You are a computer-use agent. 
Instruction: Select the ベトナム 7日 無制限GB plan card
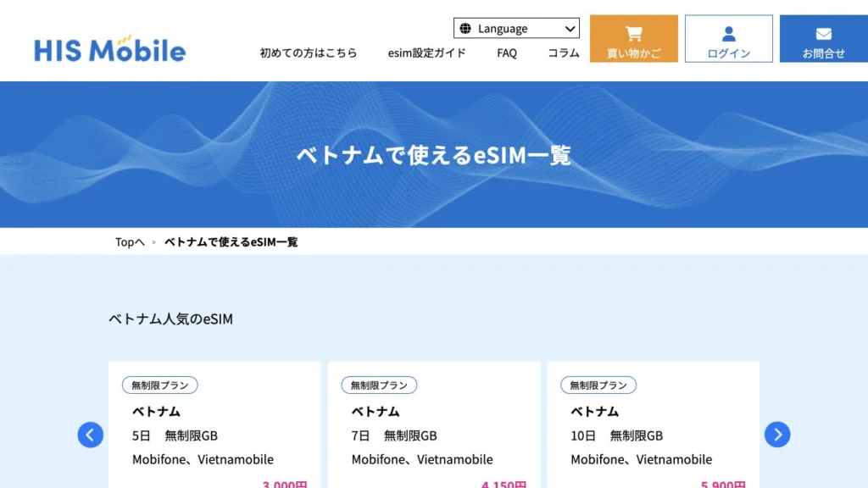click(x=434, y=425)
